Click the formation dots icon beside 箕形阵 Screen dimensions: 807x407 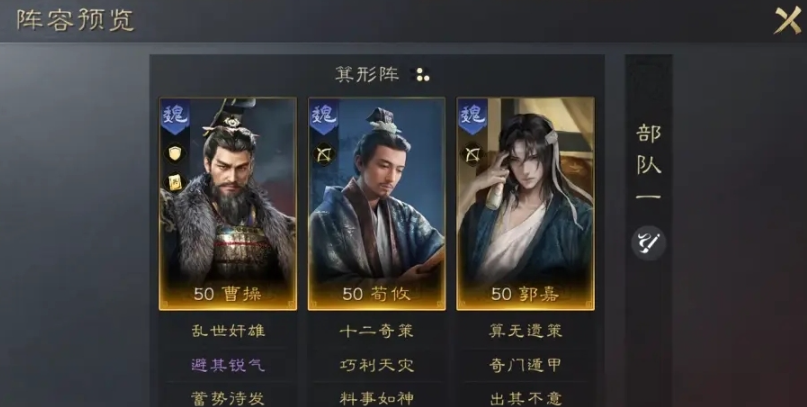[x=423, y=75]
